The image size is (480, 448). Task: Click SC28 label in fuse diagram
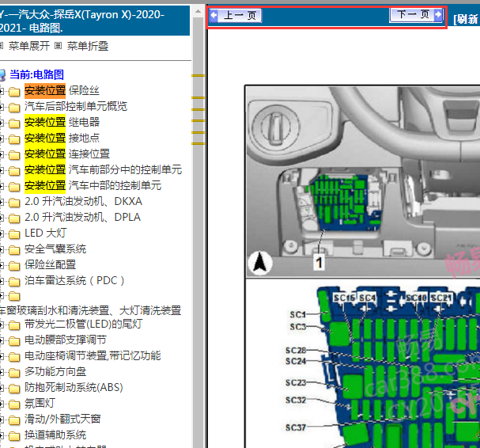296,351
